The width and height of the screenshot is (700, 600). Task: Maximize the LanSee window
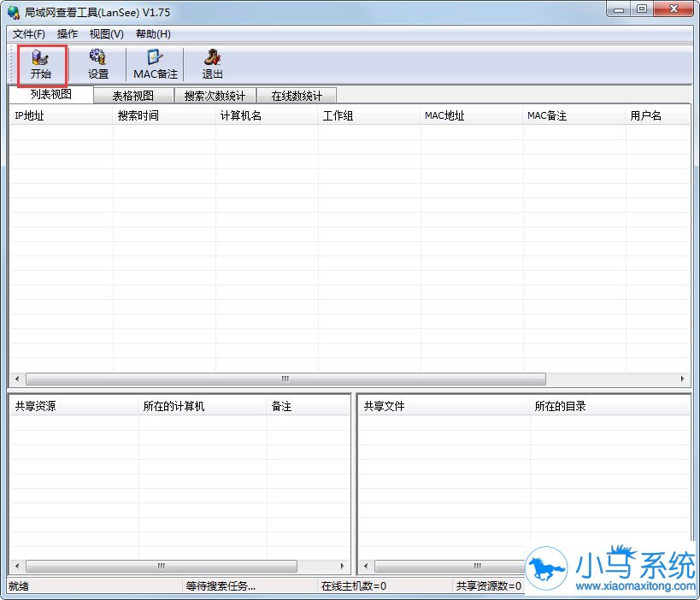[642, 9]
